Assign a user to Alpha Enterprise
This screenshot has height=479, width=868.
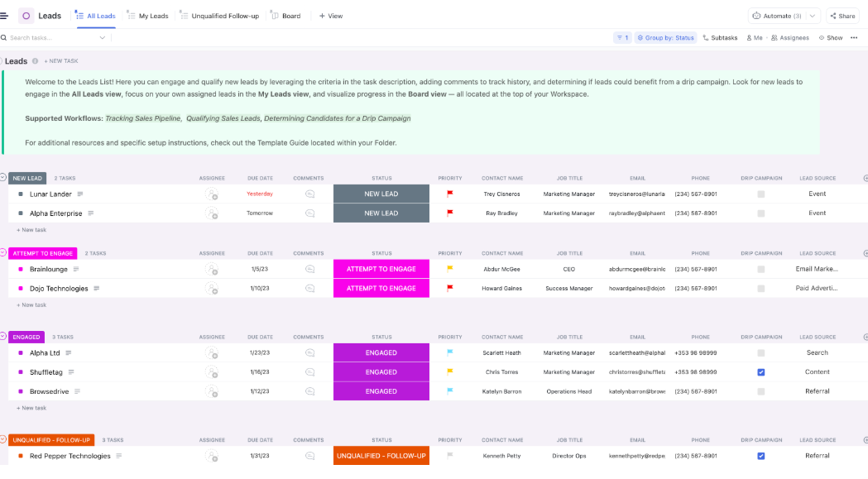coord(212,213)
